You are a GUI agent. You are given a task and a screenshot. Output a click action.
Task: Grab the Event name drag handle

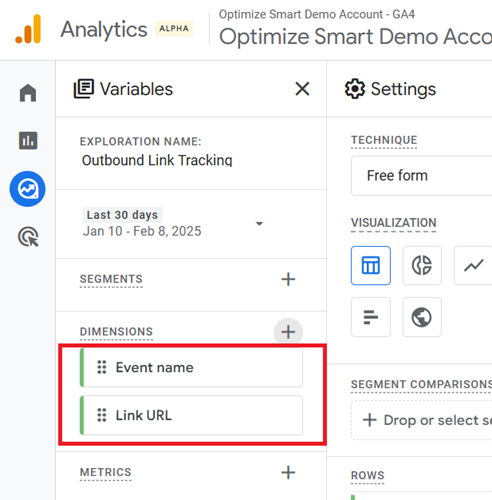point(102,367)
